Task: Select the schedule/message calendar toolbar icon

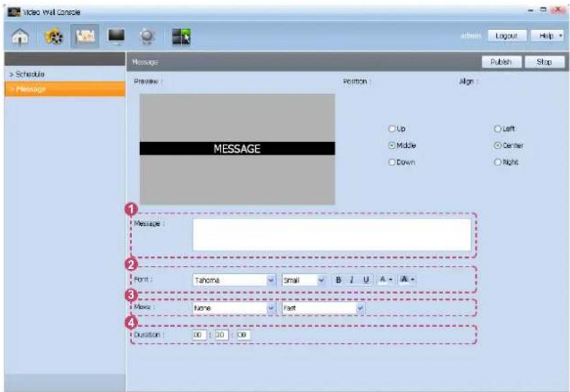Action: [85, 36]
